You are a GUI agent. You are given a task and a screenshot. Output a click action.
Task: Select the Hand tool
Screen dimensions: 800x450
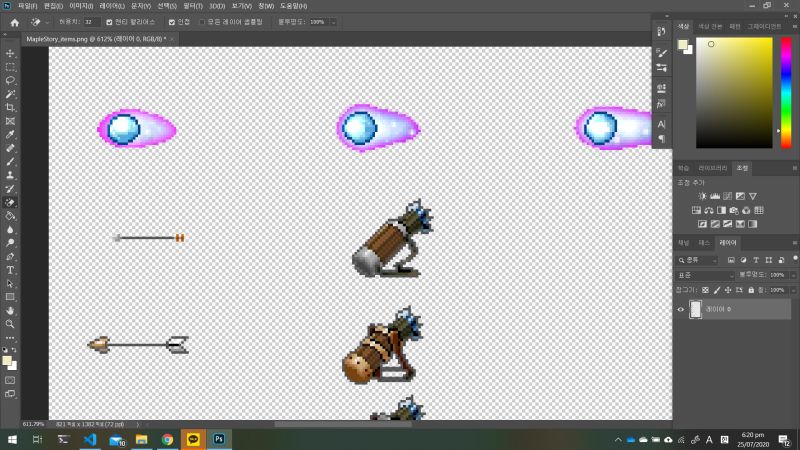[10, 311]
